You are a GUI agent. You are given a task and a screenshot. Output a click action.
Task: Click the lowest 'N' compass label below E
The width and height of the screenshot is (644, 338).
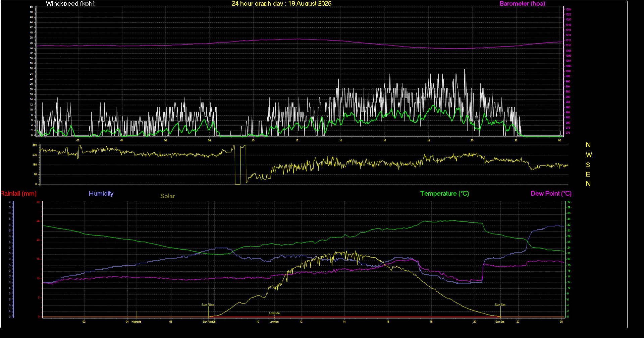[588, 184]
